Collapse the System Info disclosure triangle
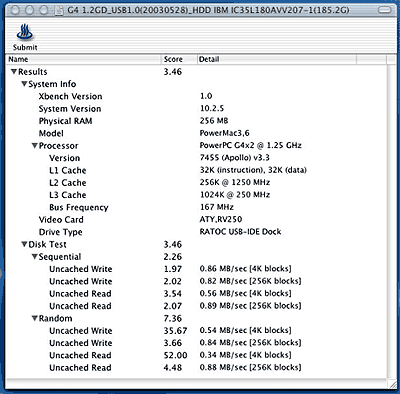Screen dimensions: 400x394 point(24,84)
